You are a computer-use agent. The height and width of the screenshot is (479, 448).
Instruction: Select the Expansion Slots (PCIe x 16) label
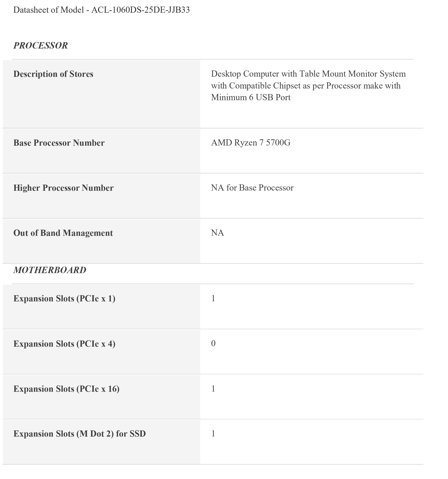66,389
